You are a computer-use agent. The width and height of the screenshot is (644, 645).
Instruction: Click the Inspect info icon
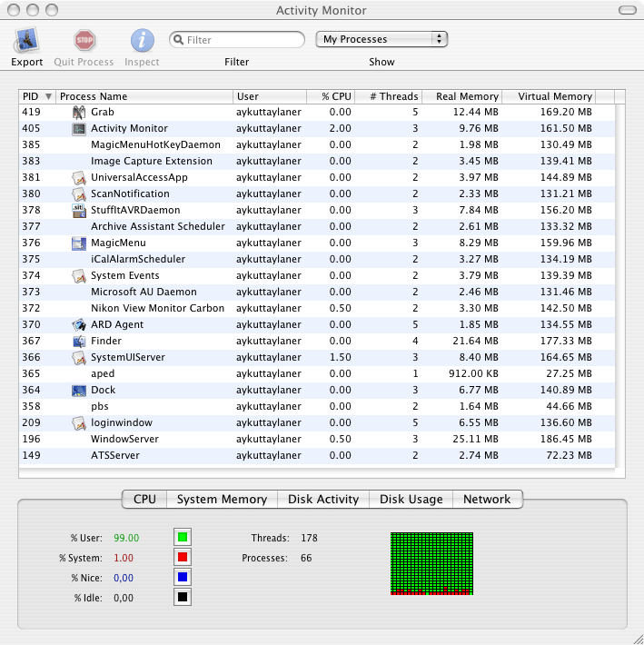click(143, 40)
